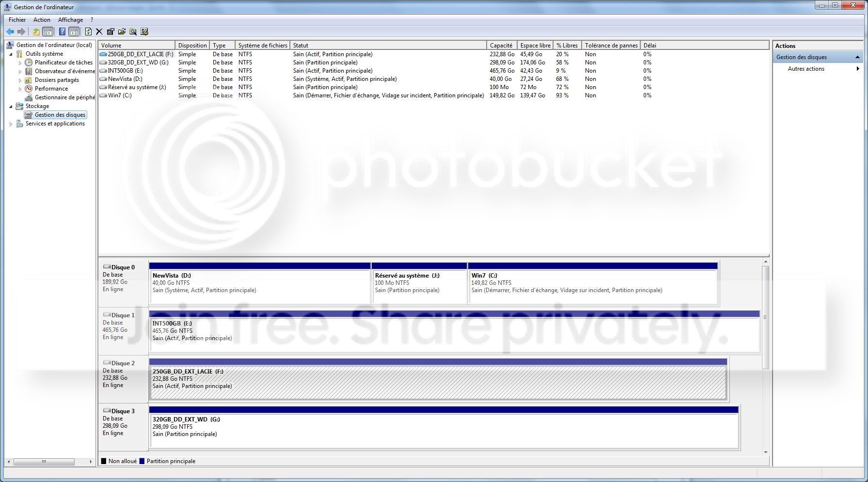
Task: Click the tree pane horizontal scrollbar thumb
Action: pyautogui.click(x=44, y=462)
